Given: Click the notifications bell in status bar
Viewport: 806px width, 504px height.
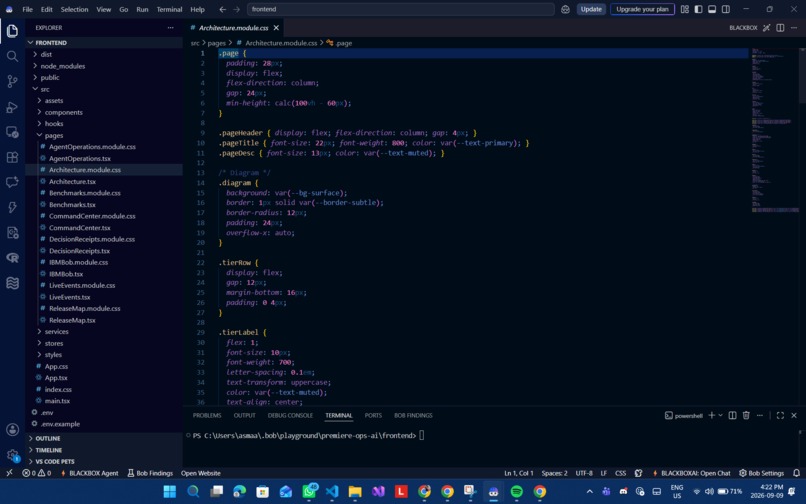Looking at the screenshot, I should pos(796,473).
